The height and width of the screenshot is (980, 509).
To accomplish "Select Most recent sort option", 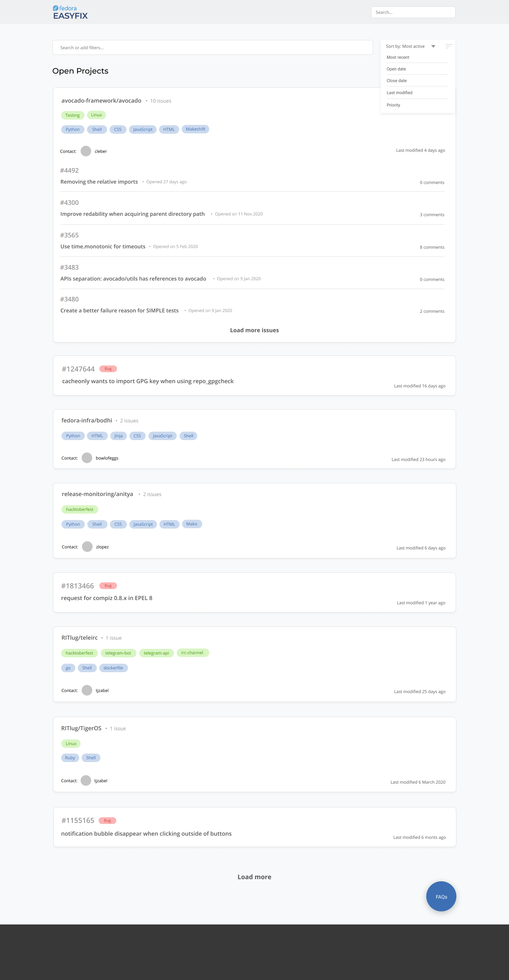I will [x=398, y=57].
